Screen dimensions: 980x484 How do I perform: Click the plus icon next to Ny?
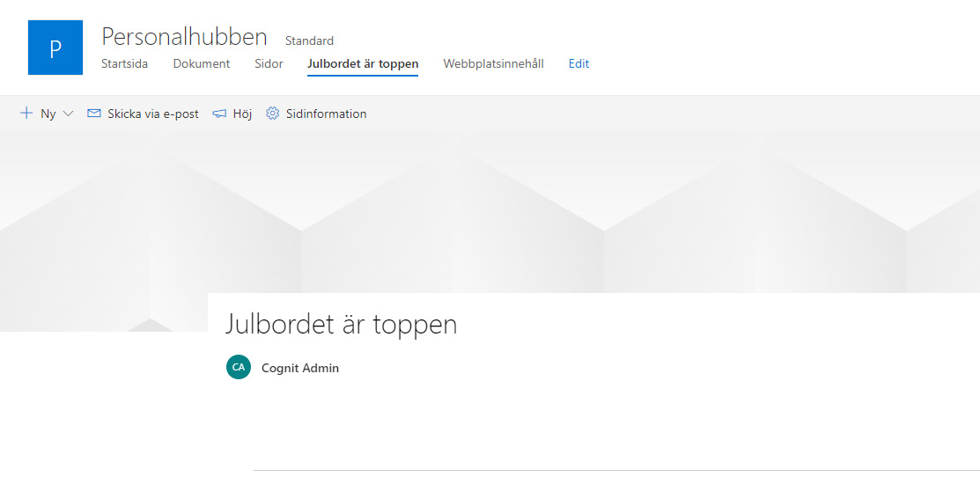26,114
